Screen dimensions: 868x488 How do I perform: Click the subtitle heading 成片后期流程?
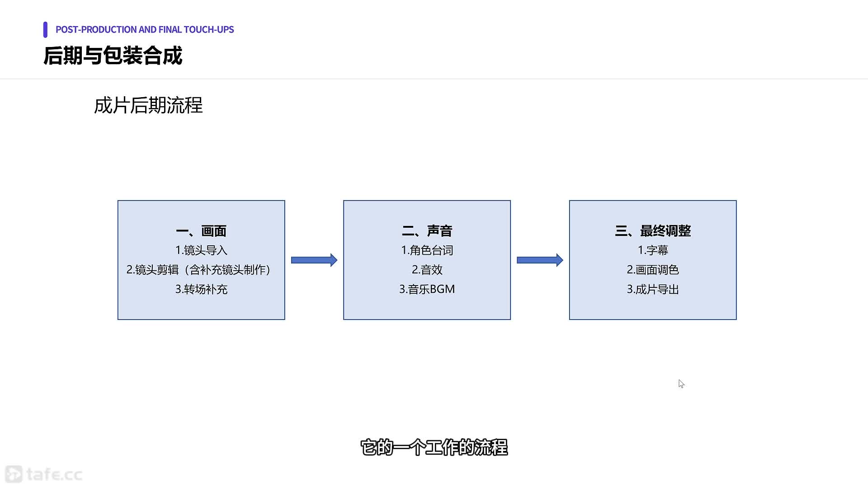(148, 105)
